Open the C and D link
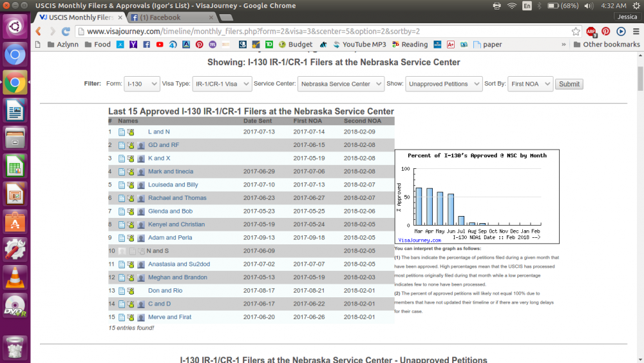644x363 pixels. (159, 304)
